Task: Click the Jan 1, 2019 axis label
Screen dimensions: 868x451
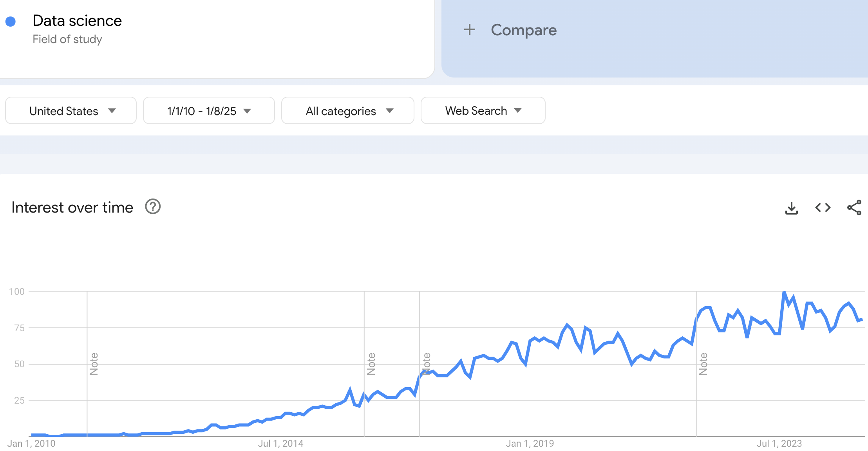Action: tap(530, 444)
